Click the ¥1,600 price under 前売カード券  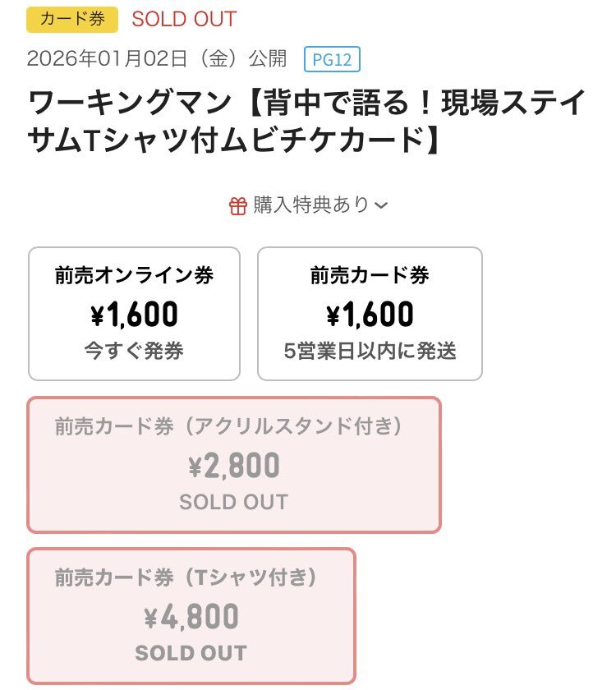370,315
